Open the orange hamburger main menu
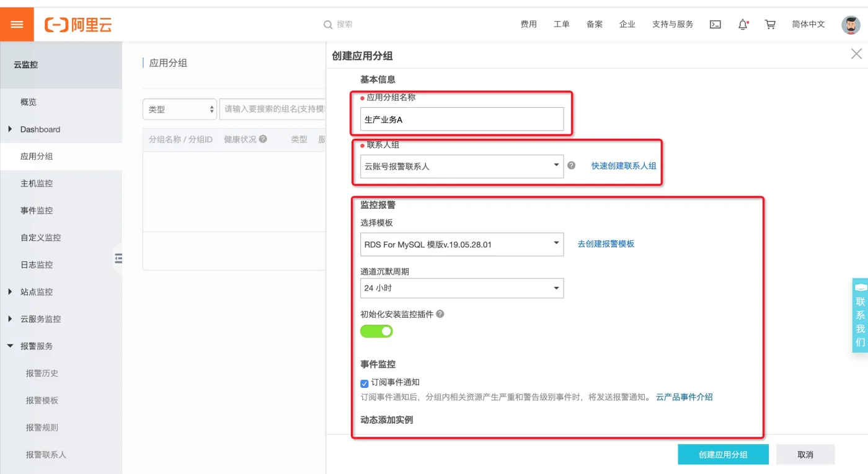This screenshot has width=868, height=474. pos(17,24)
